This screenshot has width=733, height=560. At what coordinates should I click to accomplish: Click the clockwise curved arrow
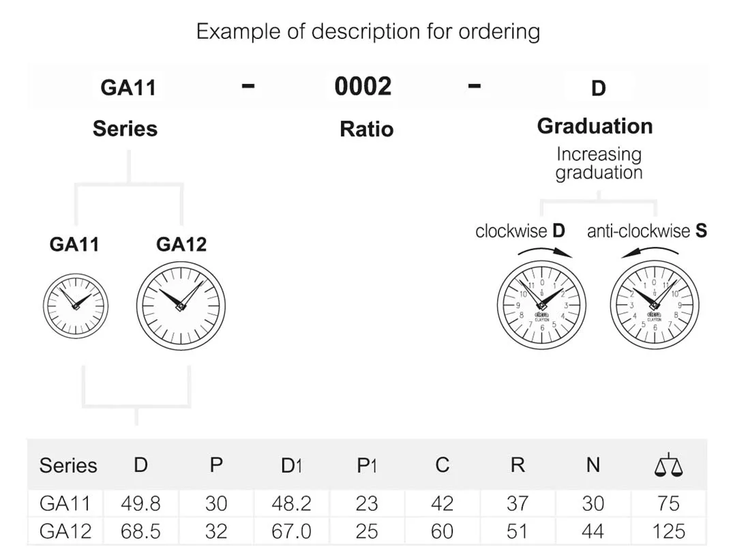pos(545,253)
